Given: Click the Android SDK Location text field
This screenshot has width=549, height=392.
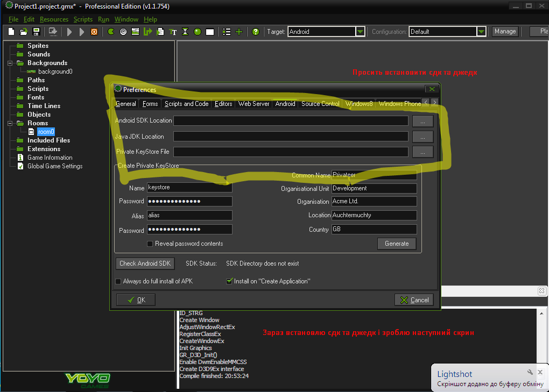Looking at the screenshot, I should (x=291, y=121).
